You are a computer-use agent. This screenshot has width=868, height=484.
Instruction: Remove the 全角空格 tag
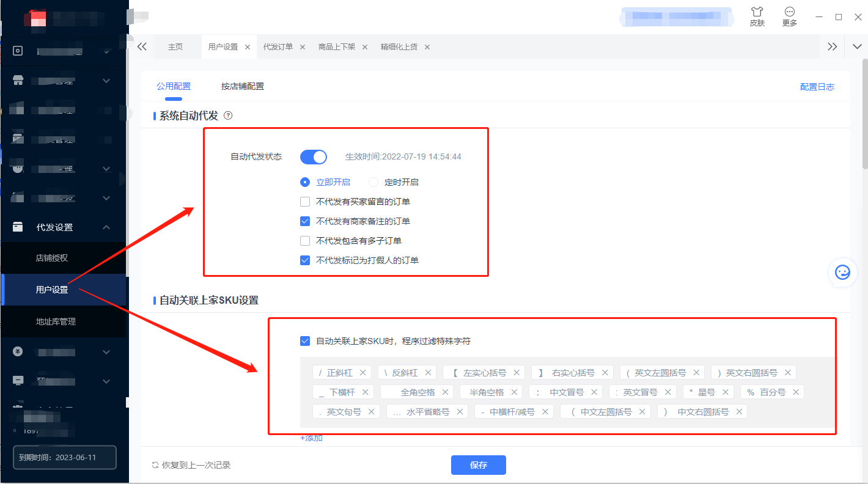445,392
